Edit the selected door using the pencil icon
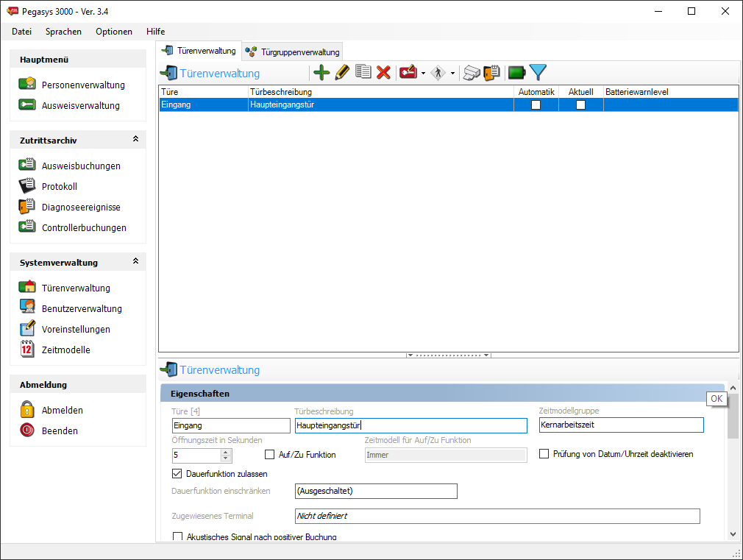The height and width of the screenshot is (560, 743). click(341, 72)
